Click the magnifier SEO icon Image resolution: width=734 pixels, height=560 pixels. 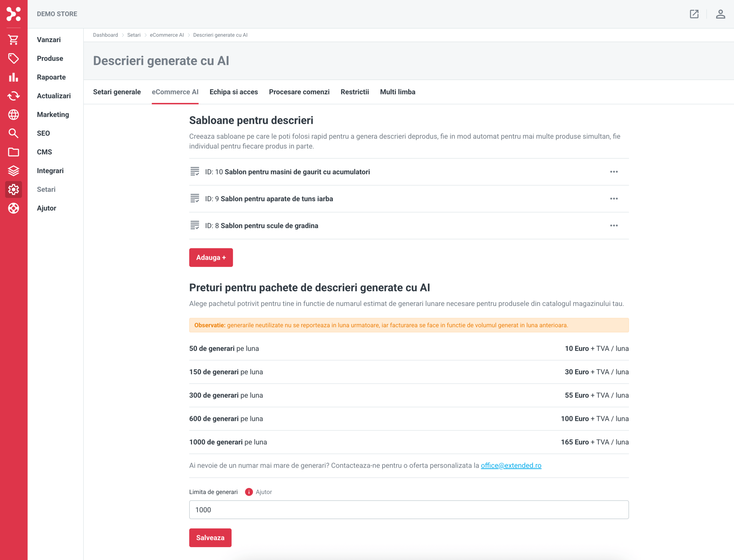(x=13, y=133)
